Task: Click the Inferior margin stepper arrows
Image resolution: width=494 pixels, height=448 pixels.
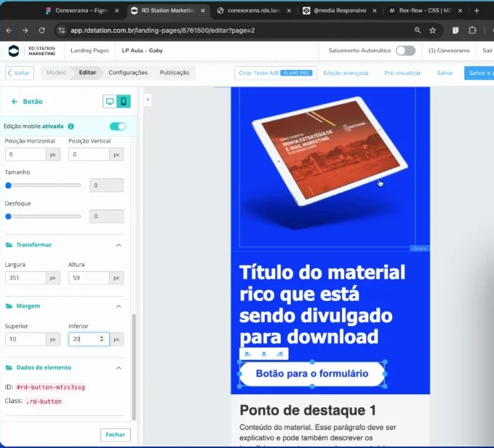Action: point(102,339)
